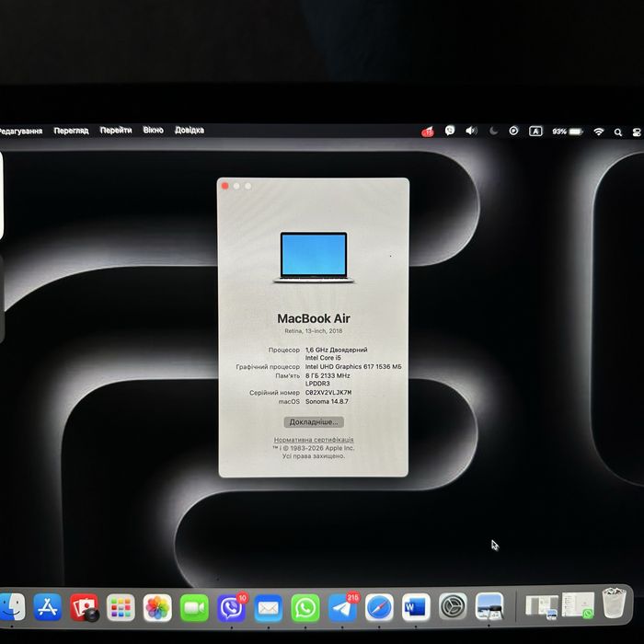Open the Trash in the Dock
644x644 pixels.
click(x=614, y=603)
